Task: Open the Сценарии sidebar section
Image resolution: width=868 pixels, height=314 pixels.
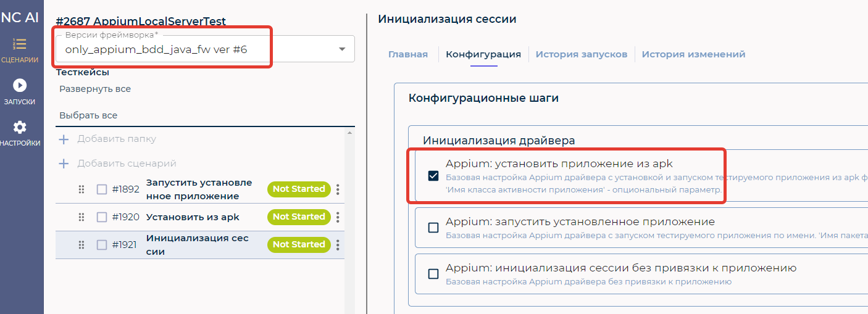Action: pos(20,51)
